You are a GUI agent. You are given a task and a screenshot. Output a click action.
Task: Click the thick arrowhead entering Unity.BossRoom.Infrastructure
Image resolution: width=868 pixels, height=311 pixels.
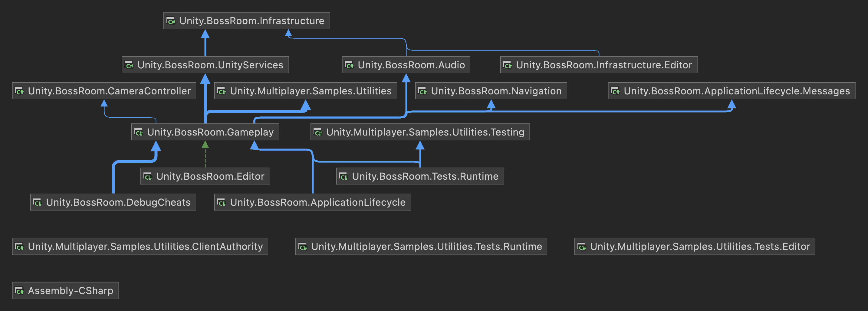click(205, 34)
